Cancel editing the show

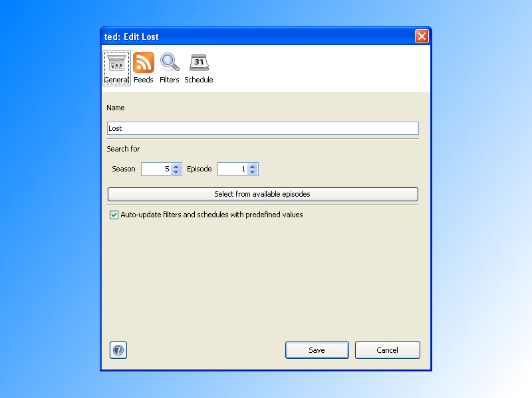click(388, 350)
